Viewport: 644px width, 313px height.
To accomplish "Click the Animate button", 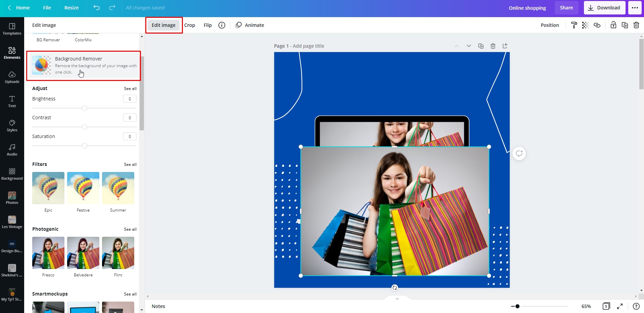I will click(250, 25).
